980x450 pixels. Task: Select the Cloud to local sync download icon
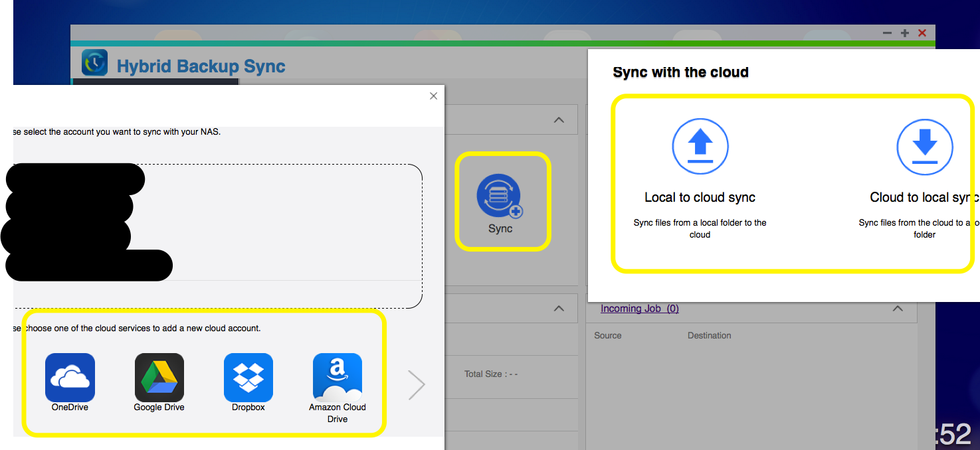(924, 147)
